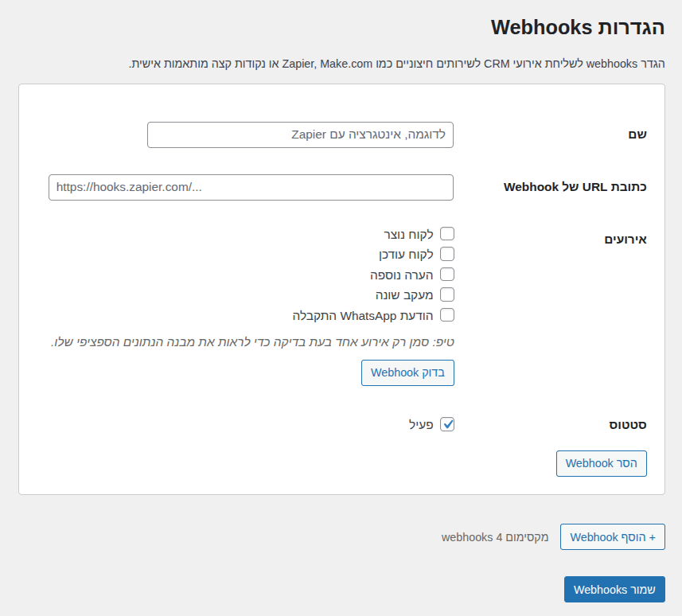Viewport: 682px width, 616px height.
Task: Disable the WhatsApp message received event
Action: click(447, 314)
